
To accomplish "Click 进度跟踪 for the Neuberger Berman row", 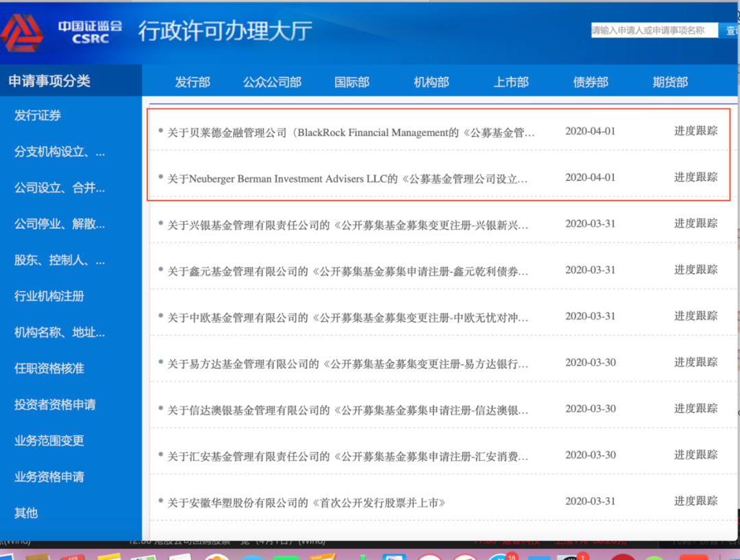I will tap(695, 177).
